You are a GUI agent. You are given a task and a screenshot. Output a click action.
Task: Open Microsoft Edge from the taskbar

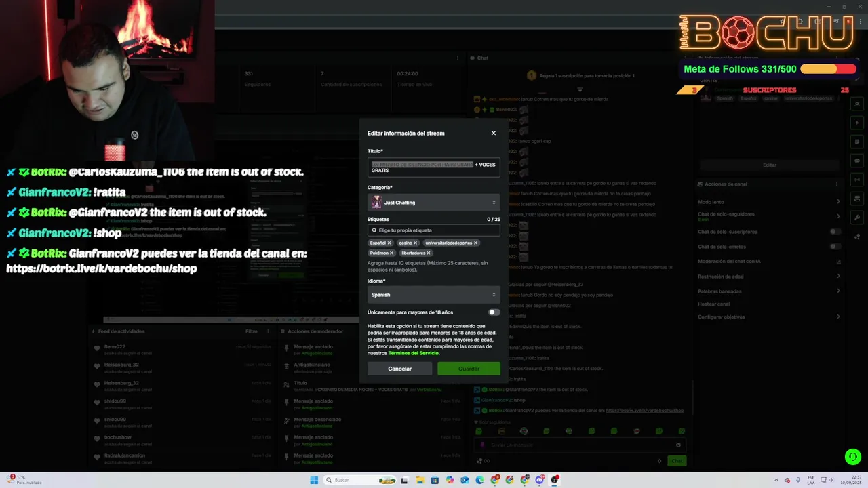click(479, 480)
